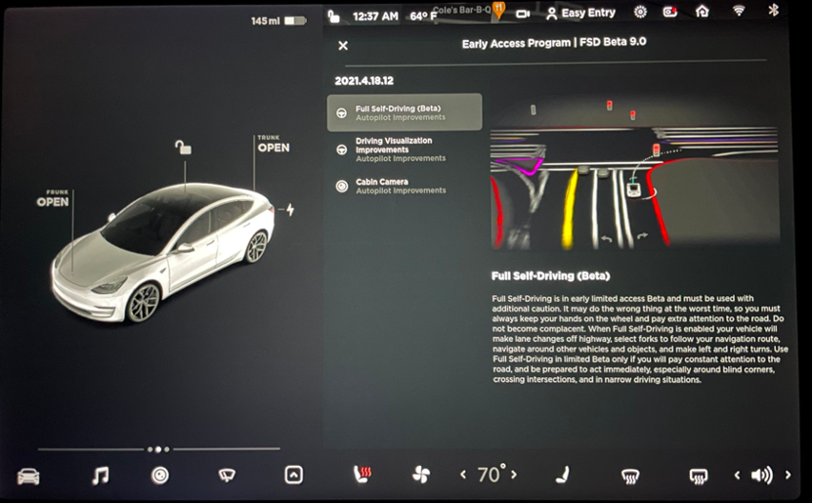Open climate fan icon

tap(421, 475)
